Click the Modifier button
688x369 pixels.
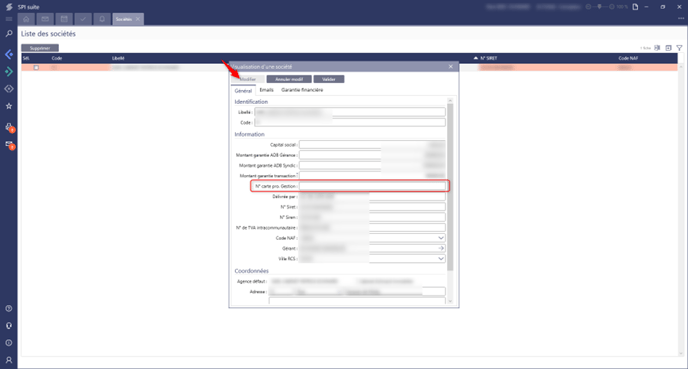(x=248, y=79)
